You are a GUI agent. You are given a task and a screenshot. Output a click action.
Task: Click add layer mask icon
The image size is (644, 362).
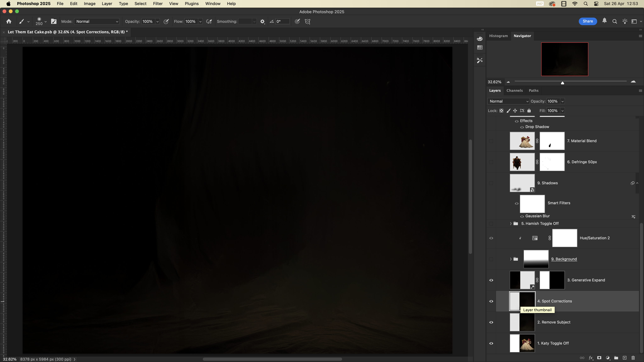(x=599, y=358)
